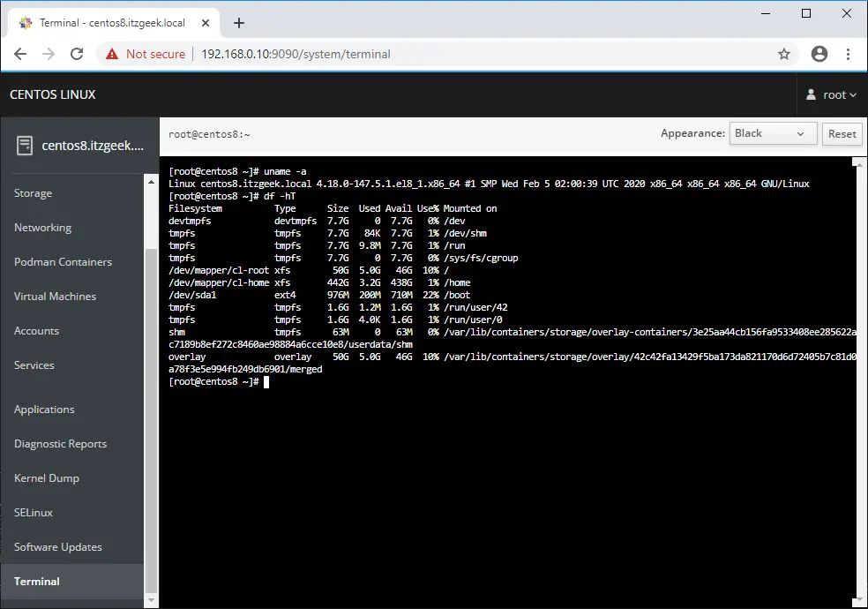Click the user silhouette icon beside root
This screenshot has width=868, height=609.
pos(811,94)
